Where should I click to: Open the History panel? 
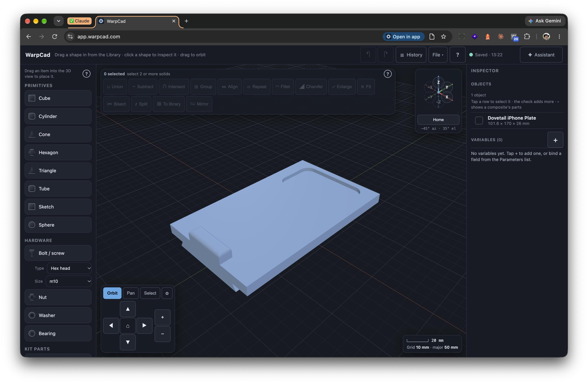click(x=411, y=55)
